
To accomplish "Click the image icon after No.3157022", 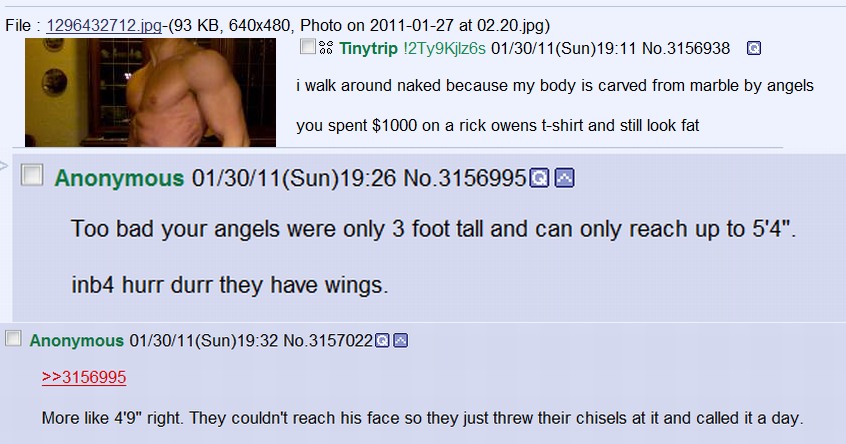I will [400, 340].
